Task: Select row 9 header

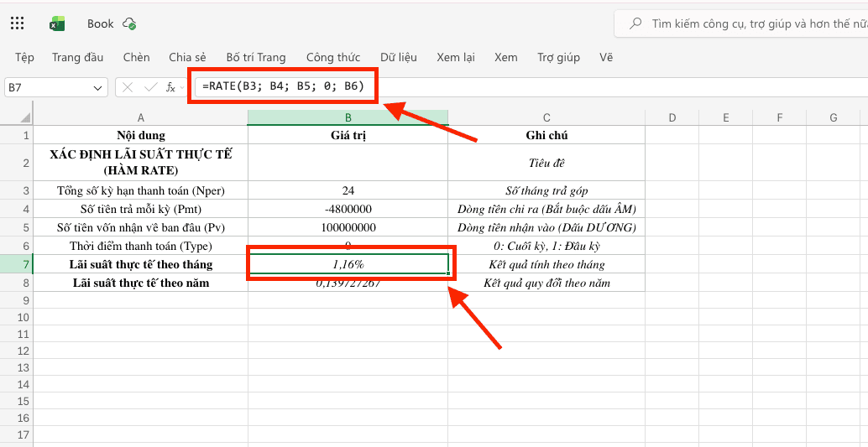Action: tap(17, 300)
